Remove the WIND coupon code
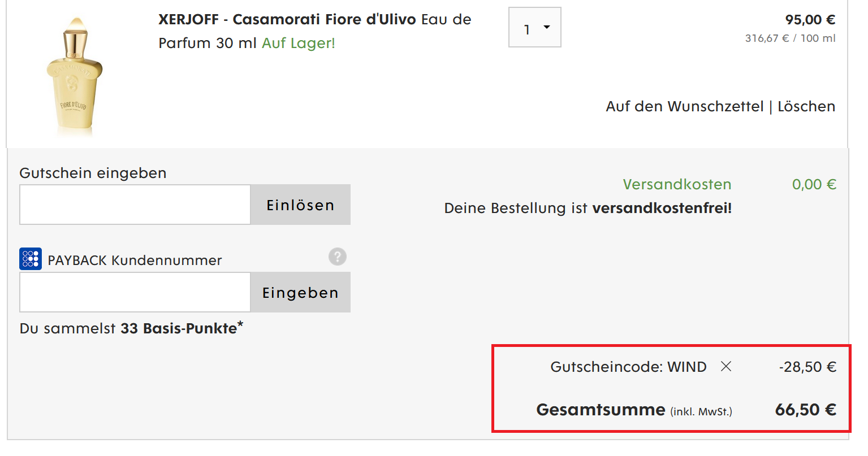This screenshot has height=456, width=868. [x=726, y=367]
